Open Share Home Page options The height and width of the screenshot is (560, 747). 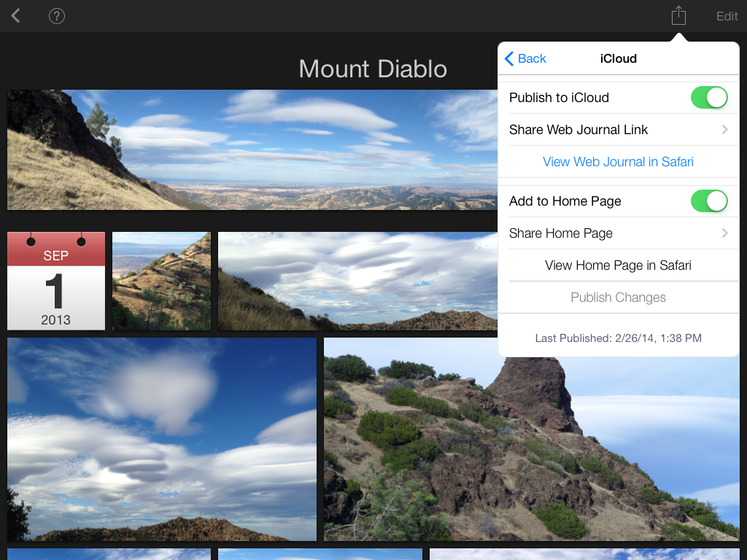click(619, 233)
